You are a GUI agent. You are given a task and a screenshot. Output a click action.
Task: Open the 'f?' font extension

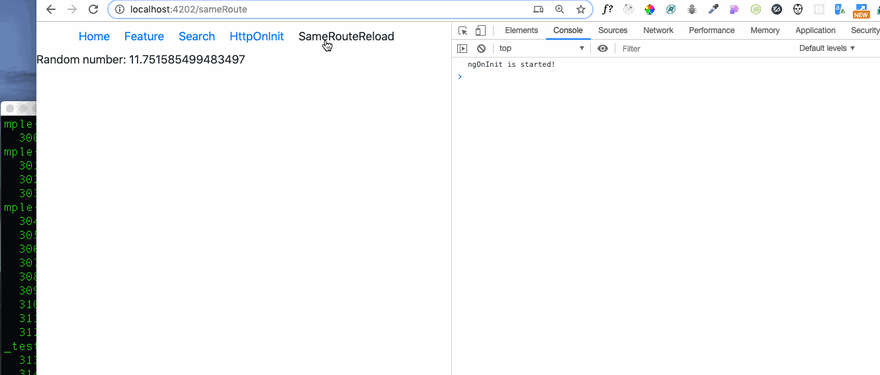pos(607,9)
